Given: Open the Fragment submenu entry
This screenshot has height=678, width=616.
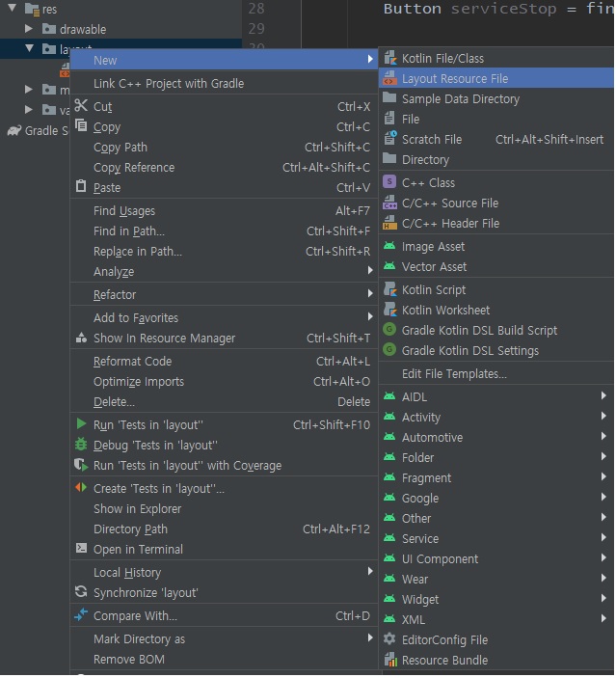Looking at the screenshot, I should [497, 477].
